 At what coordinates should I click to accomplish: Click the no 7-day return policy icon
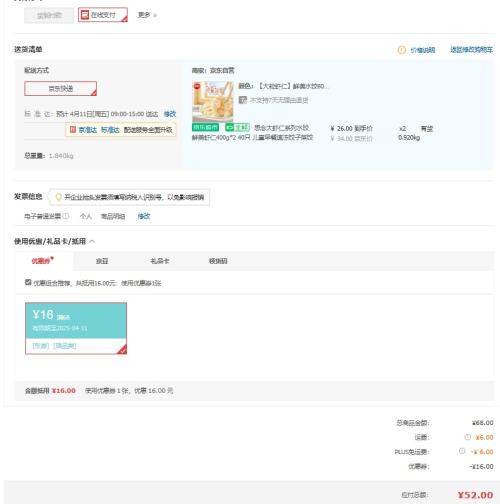243,100
